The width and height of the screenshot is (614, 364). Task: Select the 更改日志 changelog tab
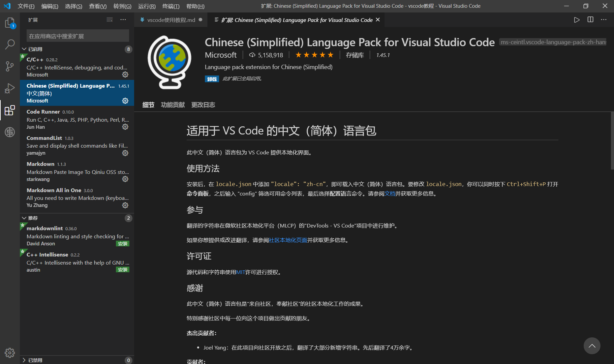coord(203,105)
